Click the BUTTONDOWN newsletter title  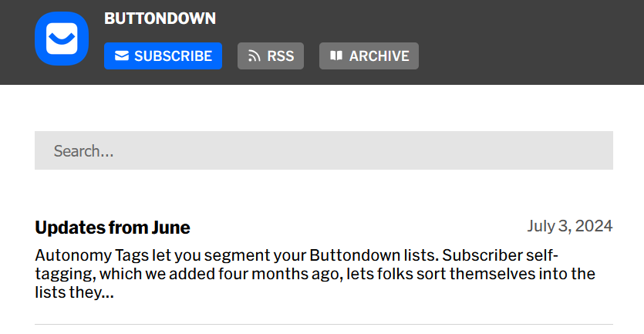coord(160,19)
